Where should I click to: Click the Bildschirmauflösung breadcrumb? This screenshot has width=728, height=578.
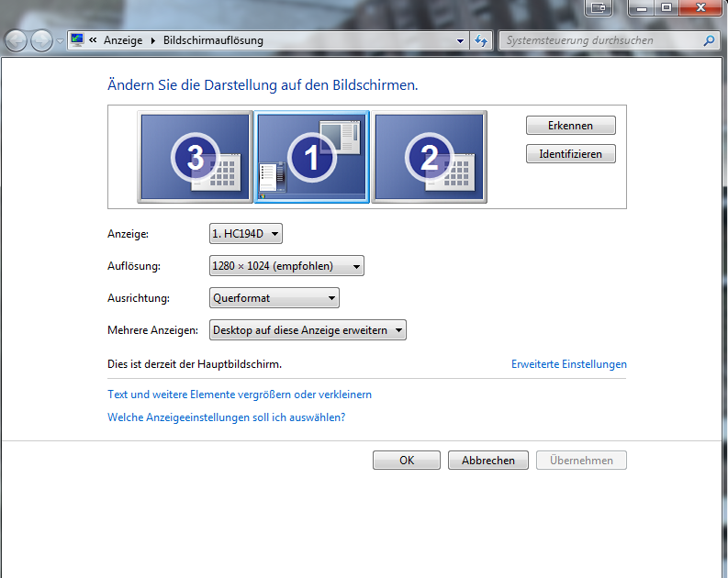tap(213, 40)
